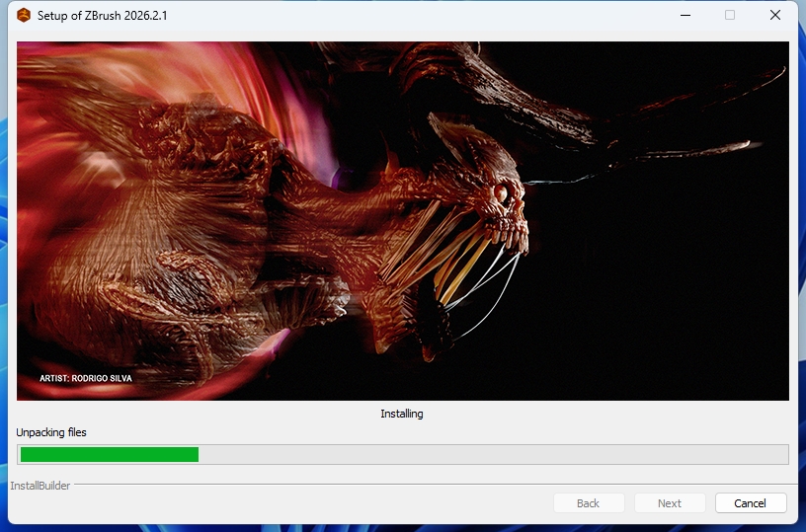The width and height of the screenshot is (806, 532).
Task: Click the 'Setup of ZBrush 2026.2.1' title text
Action: pos(103,16)
